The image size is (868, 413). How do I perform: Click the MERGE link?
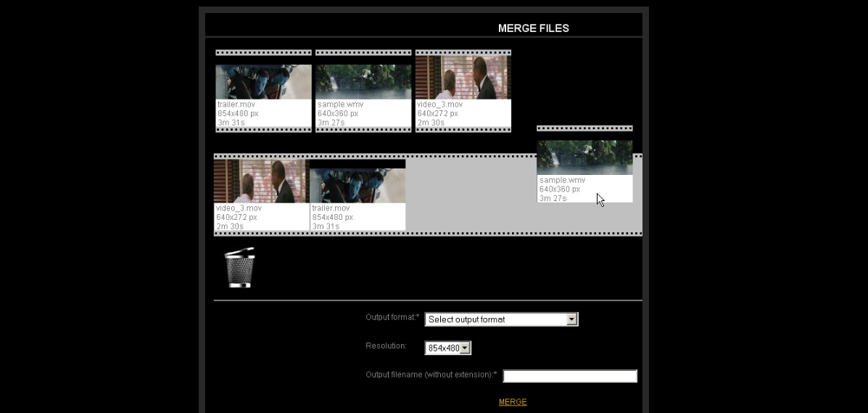click(x=513, y=402)
